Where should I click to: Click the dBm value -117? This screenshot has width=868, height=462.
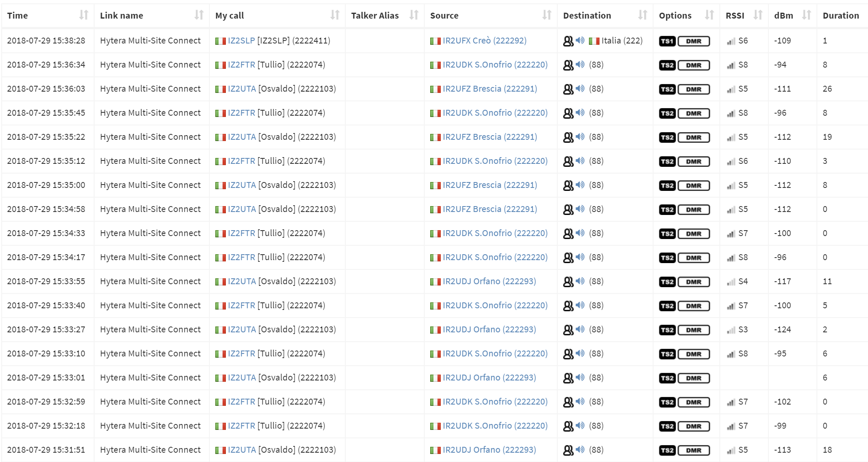782,281
